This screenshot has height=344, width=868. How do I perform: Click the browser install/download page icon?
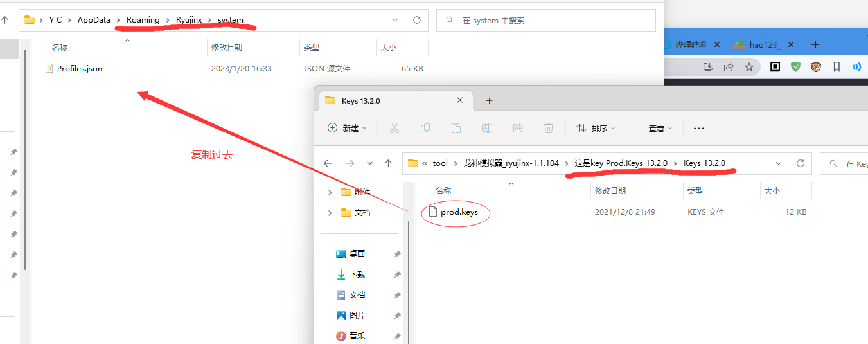(708, 66)
